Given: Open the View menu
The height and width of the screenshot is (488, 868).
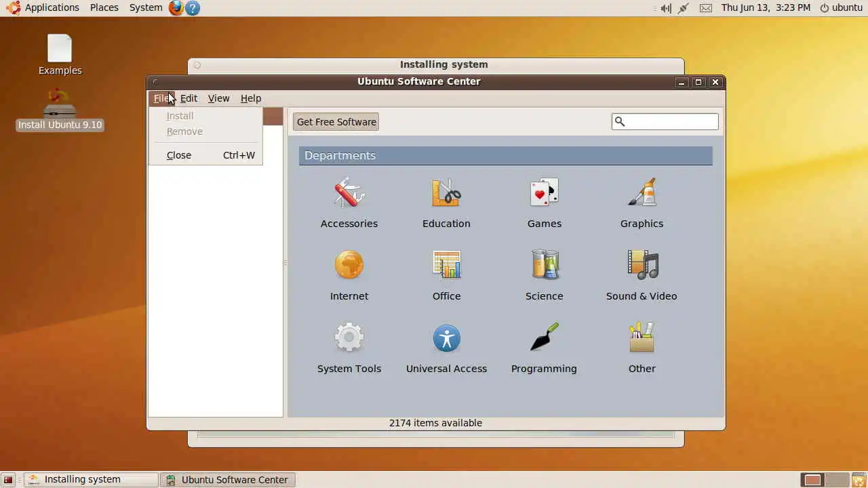Looking at the screenshot, I should pos(218,98).
